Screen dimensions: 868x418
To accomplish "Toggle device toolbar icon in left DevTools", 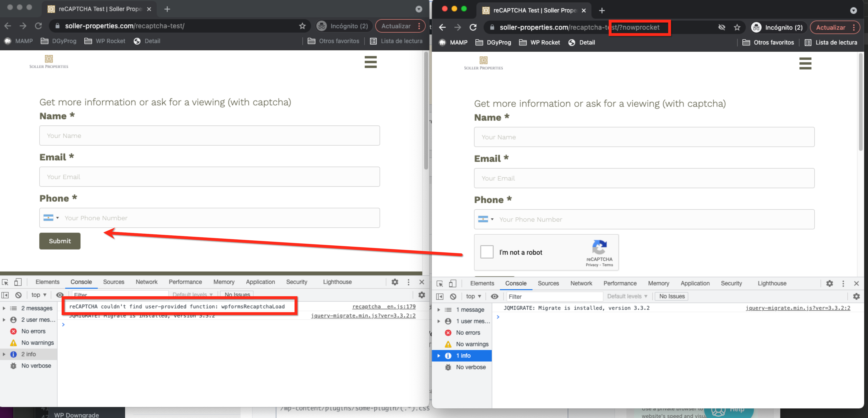I will 18,282.
